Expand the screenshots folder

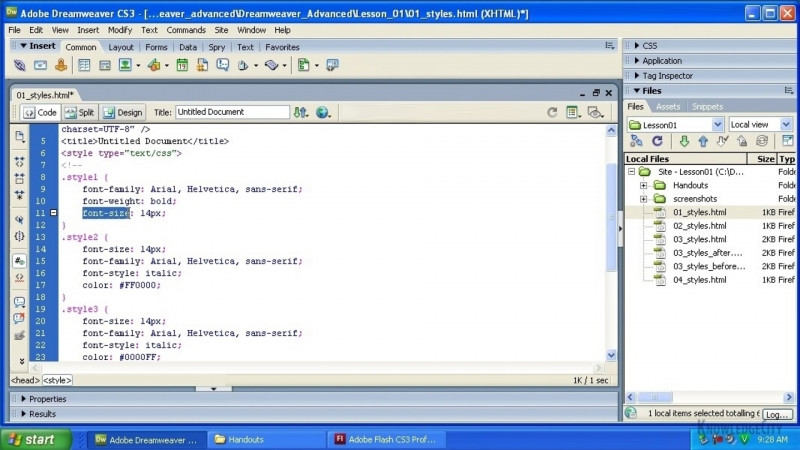[x=643, y=199]
